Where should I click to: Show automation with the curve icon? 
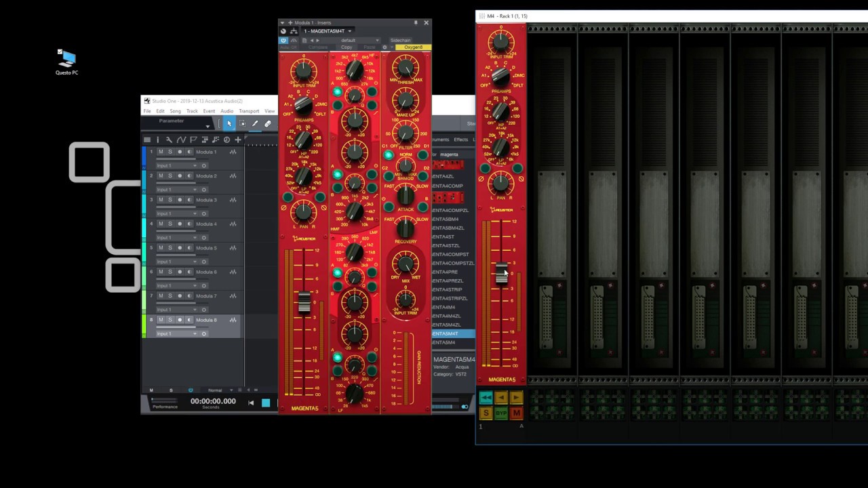(x=181, y=140)
